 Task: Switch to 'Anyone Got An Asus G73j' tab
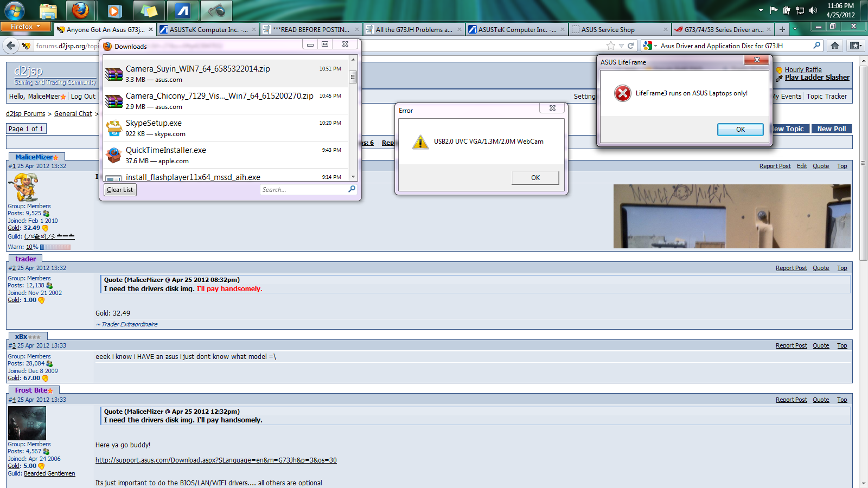[x=105, y=30]
